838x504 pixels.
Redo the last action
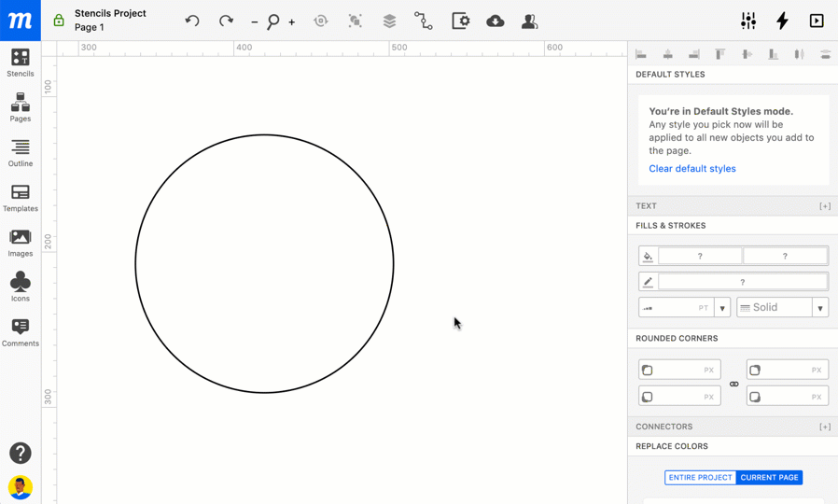(226, 21)
